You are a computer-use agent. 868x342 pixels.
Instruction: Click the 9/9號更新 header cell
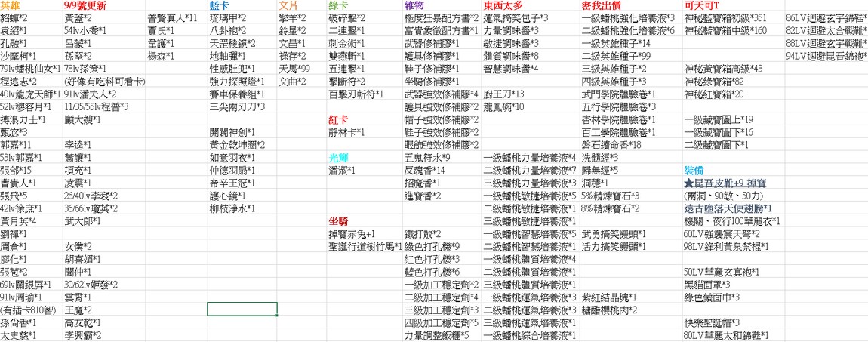[87, 5]
